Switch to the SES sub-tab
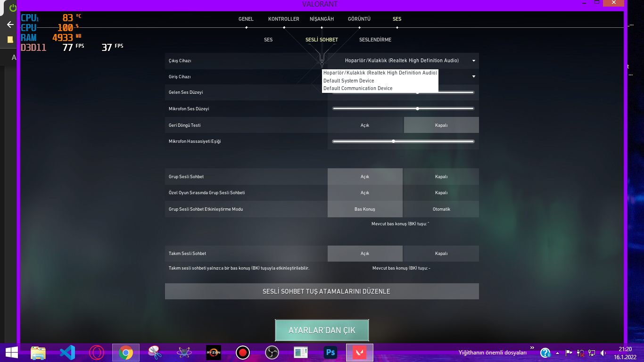 coord(268,40)
